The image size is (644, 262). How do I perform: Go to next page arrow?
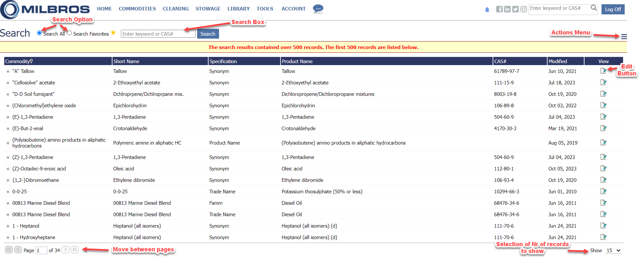[65, 250]
